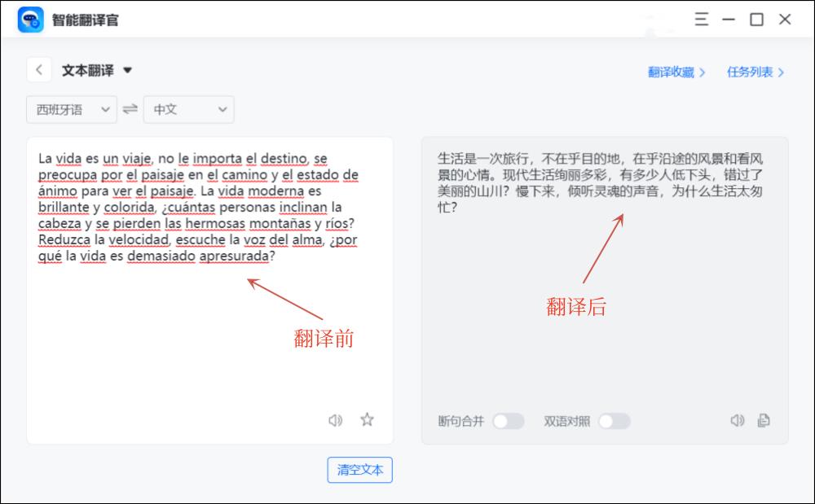Open the hamburger menu in title bar

(x=702, y=20)
